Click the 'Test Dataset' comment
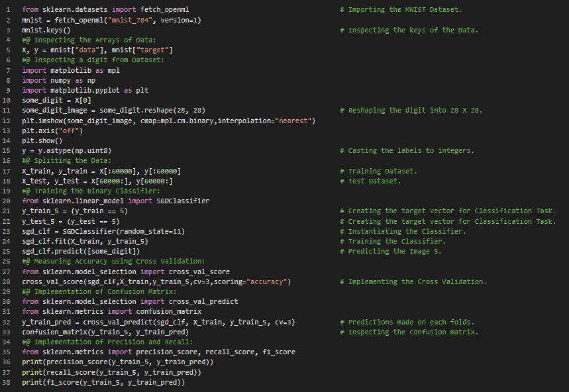This screenshot has height=392, width=569. 374,181
